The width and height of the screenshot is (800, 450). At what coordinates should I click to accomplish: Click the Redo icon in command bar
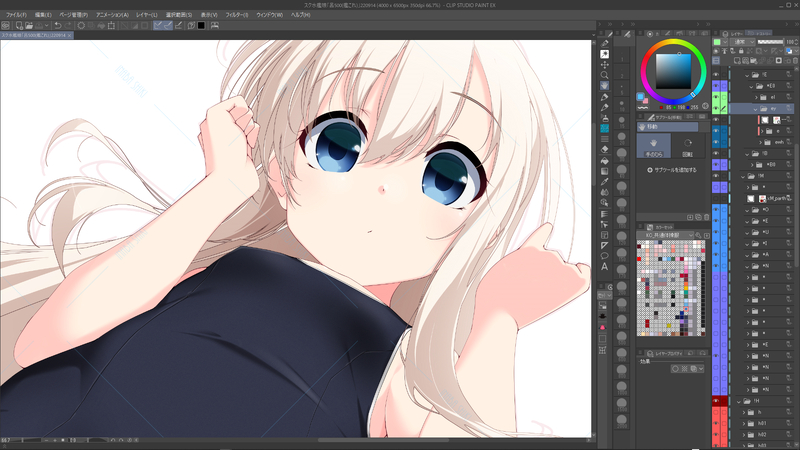(67, 25)
